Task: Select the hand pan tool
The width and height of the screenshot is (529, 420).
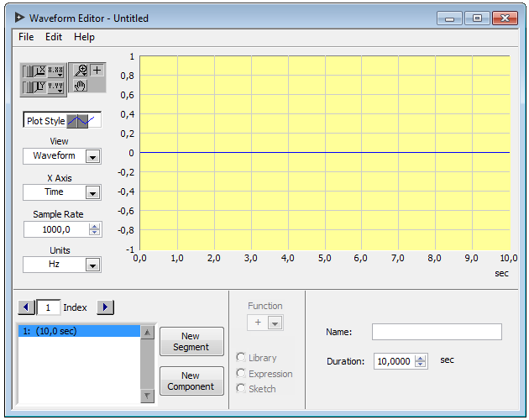Action: click(x=81, y=86)
